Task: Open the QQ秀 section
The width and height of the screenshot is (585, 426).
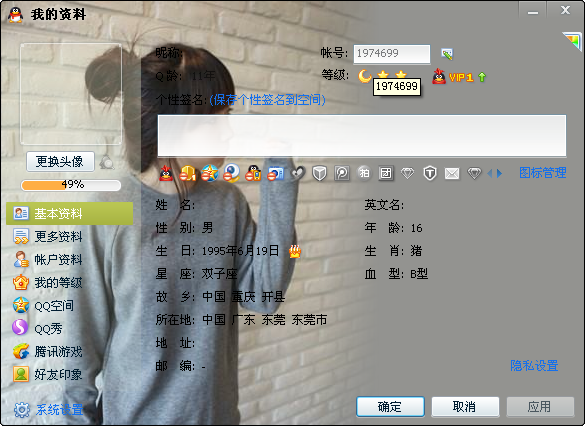Action: [37, 329]
